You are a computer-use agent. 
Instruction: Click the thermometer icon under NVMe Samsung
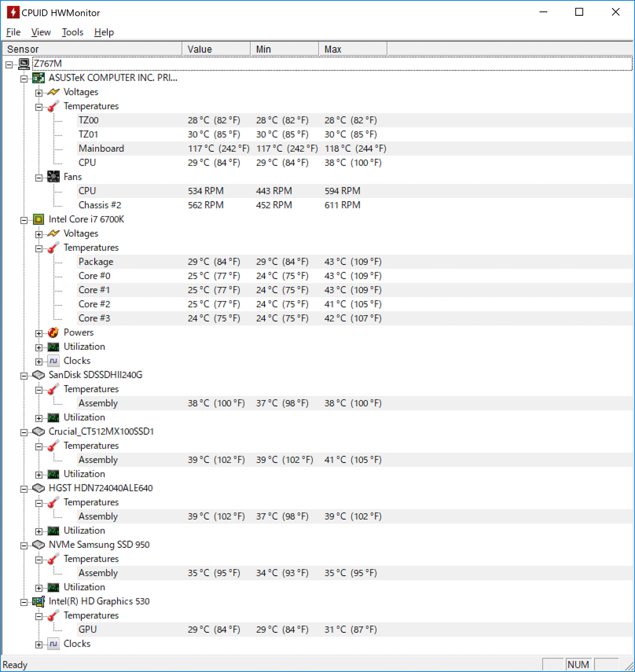tap(53, 559)
